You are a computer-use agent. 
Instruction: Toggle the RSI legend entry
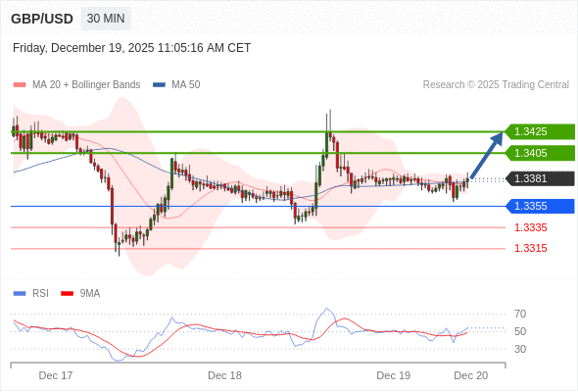coord(31,294)
